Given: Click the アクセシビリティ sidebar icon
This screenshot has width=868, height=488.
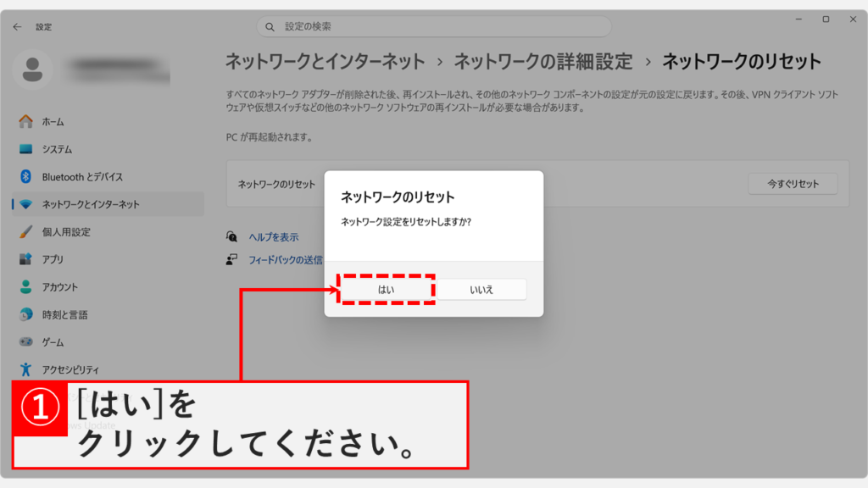Looking at the screenshot, I should point(23,370).
